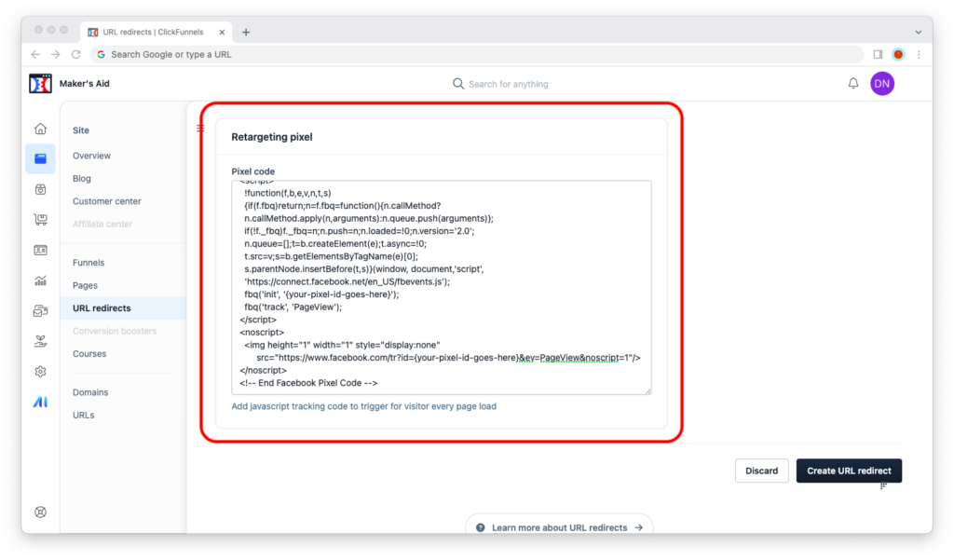Click the Retargeting pixel heading
Image resolution: width=954 pixels, height=560 pixels.
272,137
